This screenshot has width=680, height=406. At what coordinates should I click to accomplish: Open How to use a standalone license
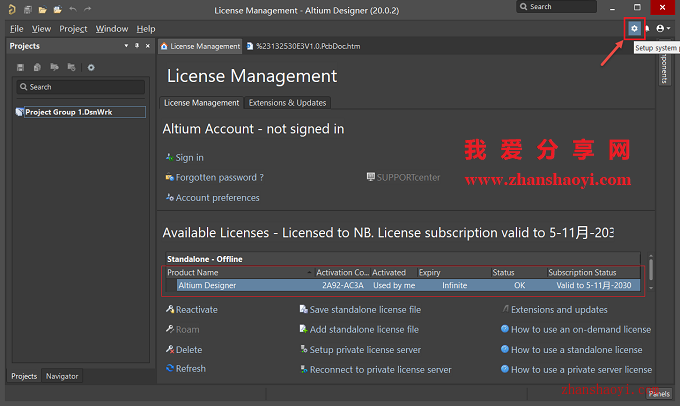[x=572, y=350]
